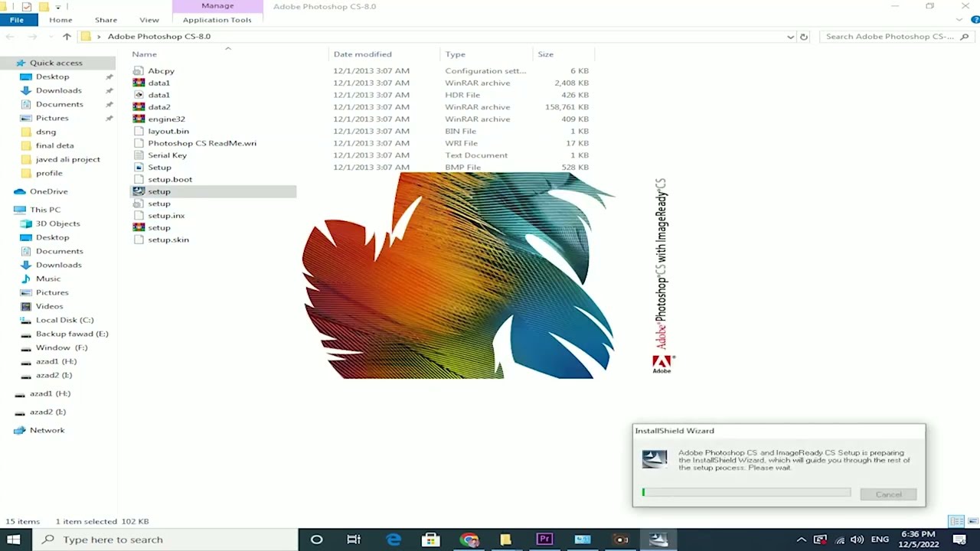The height and width of the screenshot is (551, 980).
Task: Open Adobe Premiere Pro from taskbar
Action: point(544,540)
